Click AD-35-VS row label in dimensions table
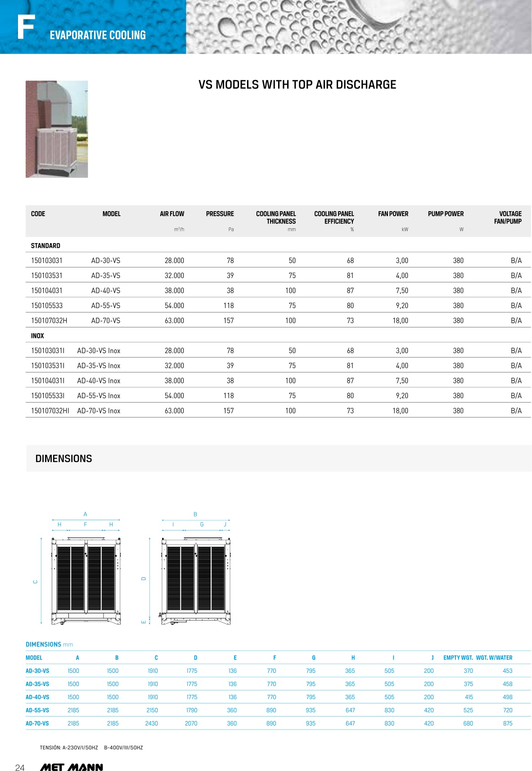Image resolution: width=532 pixels, height=771 pixels. coord(37,684)
